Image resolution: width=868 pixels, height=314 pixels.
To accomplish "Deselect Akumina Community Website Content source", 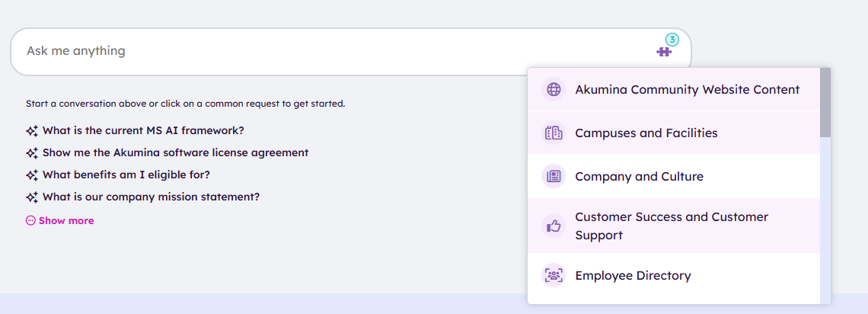I will tap(687, 90).
